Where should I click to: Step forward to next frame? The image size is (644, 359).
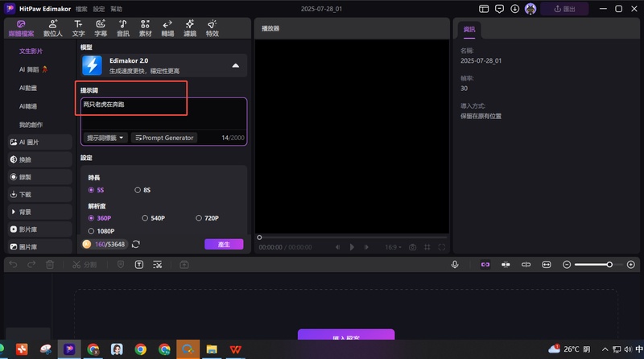coord(366,247)
